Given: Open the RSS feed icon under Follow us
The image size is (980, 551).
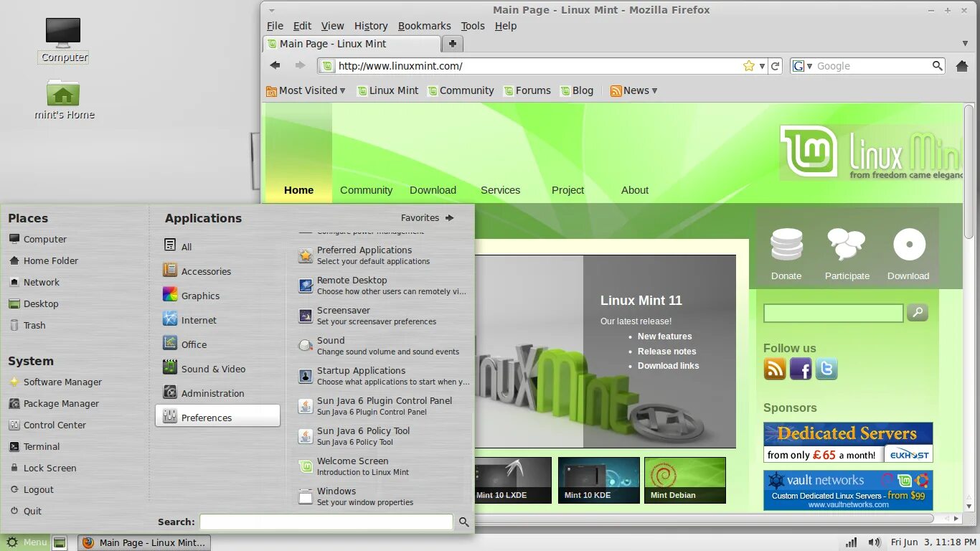Looking at the screenshot, I should [x=775, y=369].
